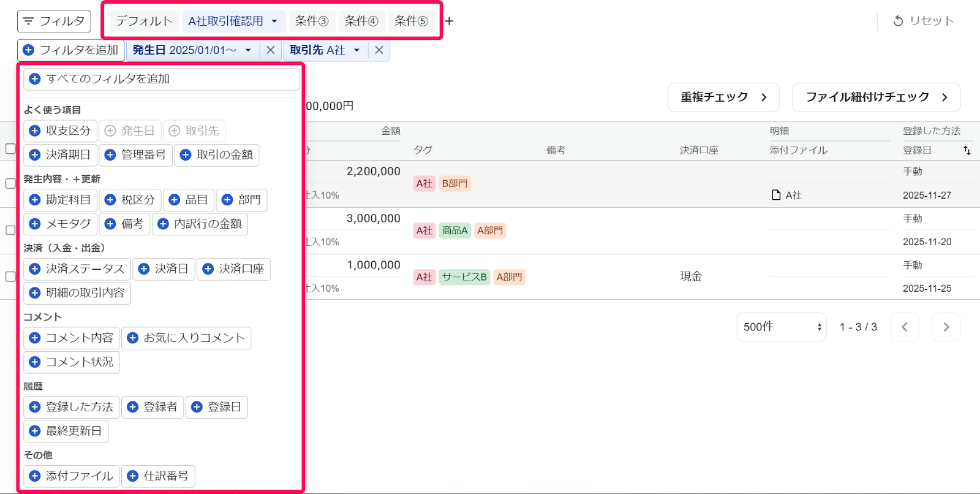Remove the 取引先 A社 filter with its X

[x=379, y=50]
